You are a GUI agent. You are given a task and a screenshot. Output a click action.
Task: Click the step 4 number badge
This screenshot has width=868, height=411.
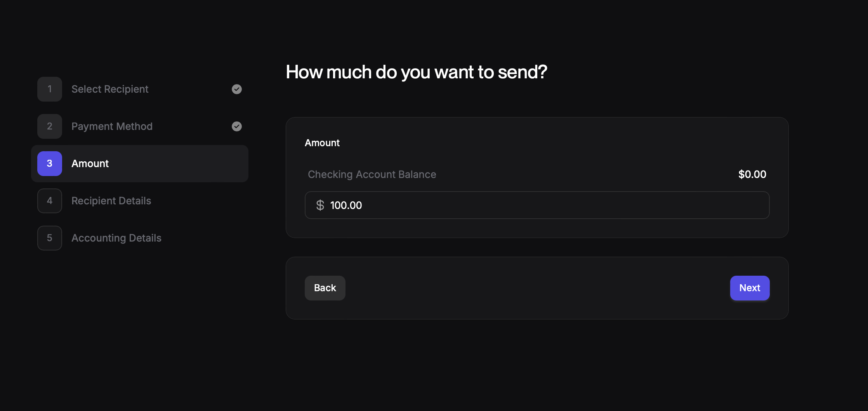coord(50,201)
